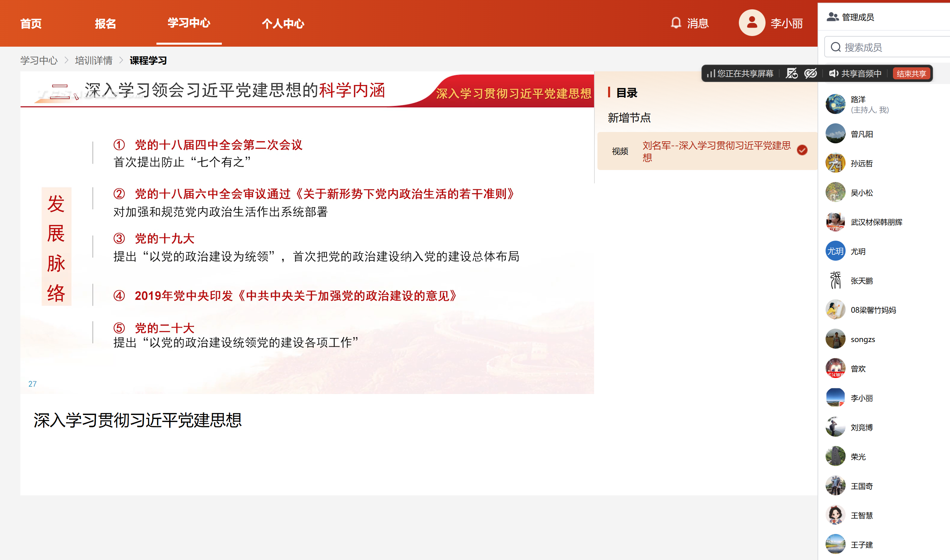Open the 刘名军 video item in the 目录
Image resolution: width=950 pixels, height=560 pixels.
click(707, 151)
